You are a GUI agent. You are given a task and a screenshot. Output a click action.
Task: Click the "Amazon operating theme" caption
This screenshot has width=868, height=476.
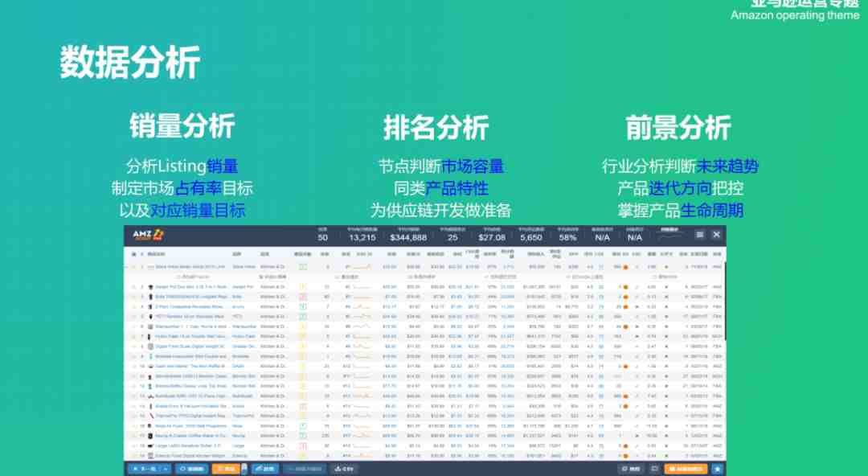point(795,15)
